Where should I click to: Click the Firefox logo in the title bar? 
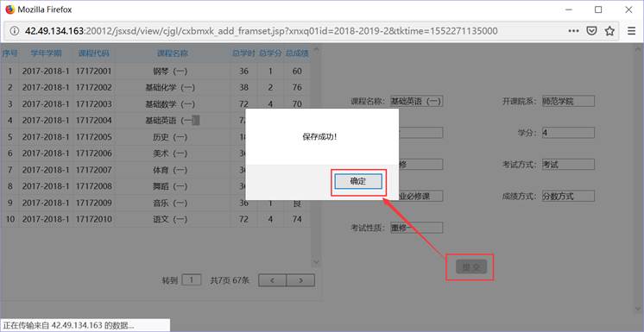9,9
